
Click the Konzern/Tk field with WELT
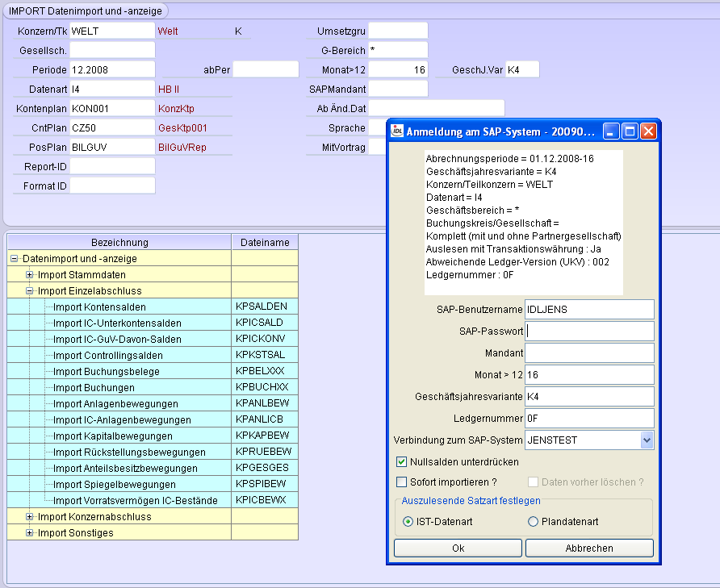coord(112,31)
